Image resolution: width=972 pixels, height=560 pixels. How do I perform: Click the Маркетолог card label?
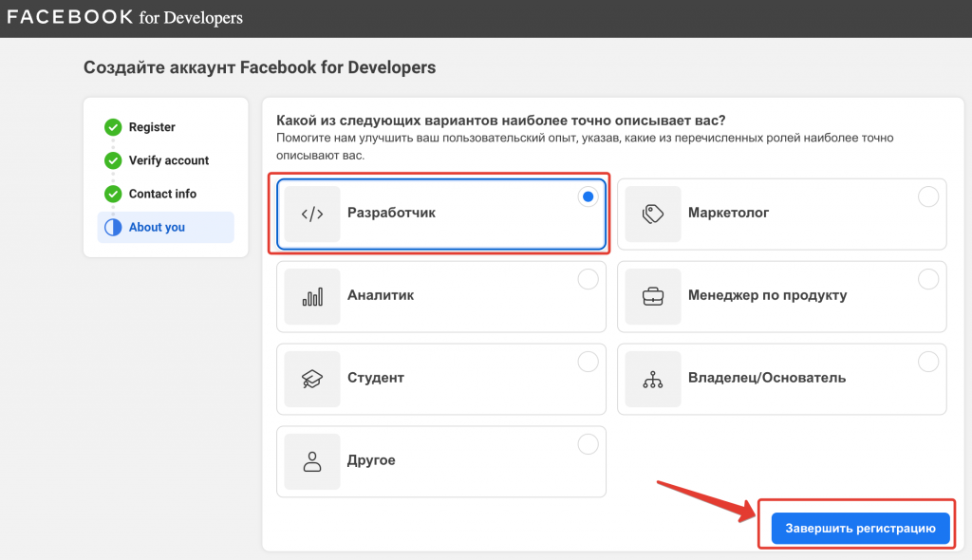tap(728, 213)
